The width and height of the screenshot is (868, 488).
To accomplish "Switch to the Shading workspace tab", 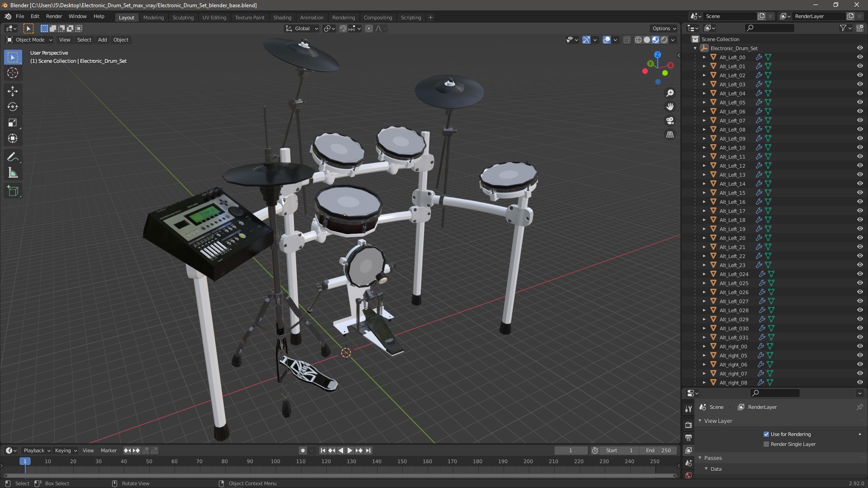I will click(x=282, y=18).
